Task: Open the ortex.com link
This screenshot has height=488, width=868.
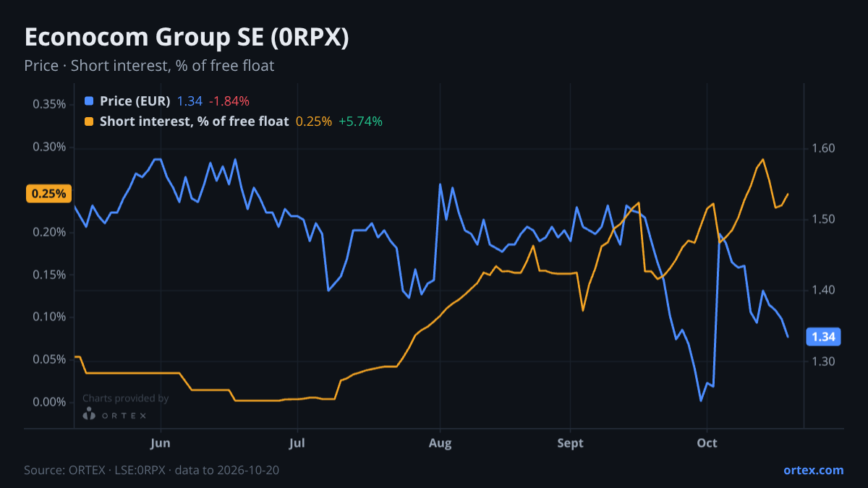Action: (814, 470)
